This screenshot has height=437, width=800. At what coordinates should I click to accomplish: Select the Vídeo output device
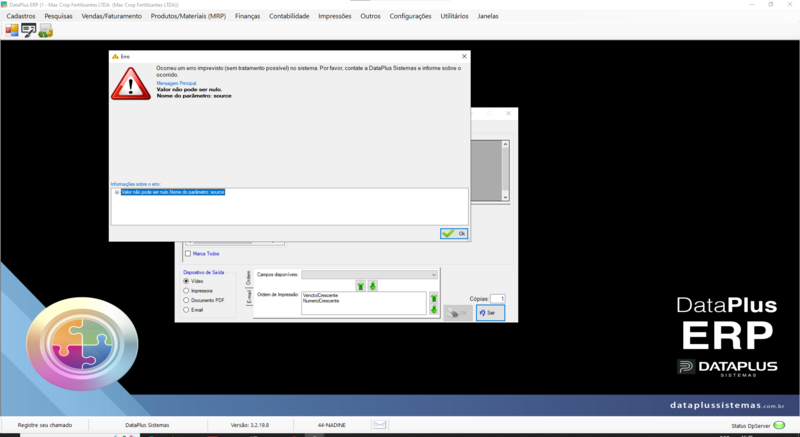click(x=186, y=281)
